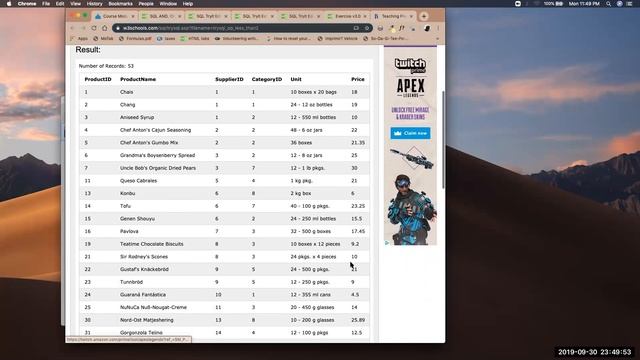Click the back navigation arrow

click(x=73, y=28)
